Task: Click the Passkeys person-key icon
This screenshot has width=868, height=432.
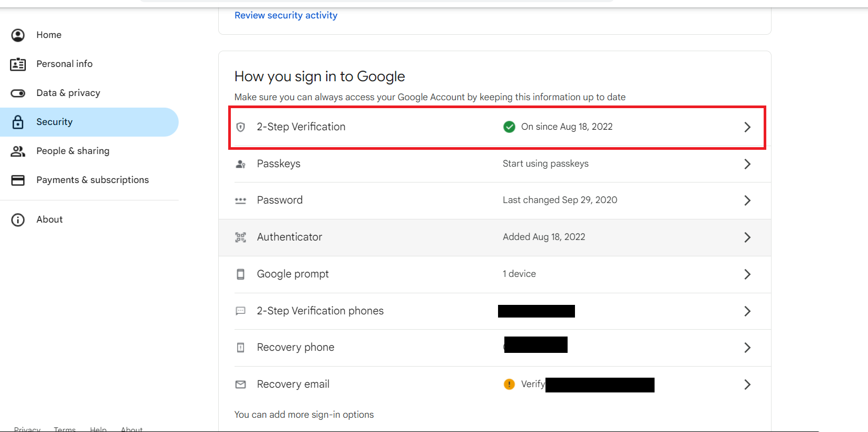Action: click(241, 164)
